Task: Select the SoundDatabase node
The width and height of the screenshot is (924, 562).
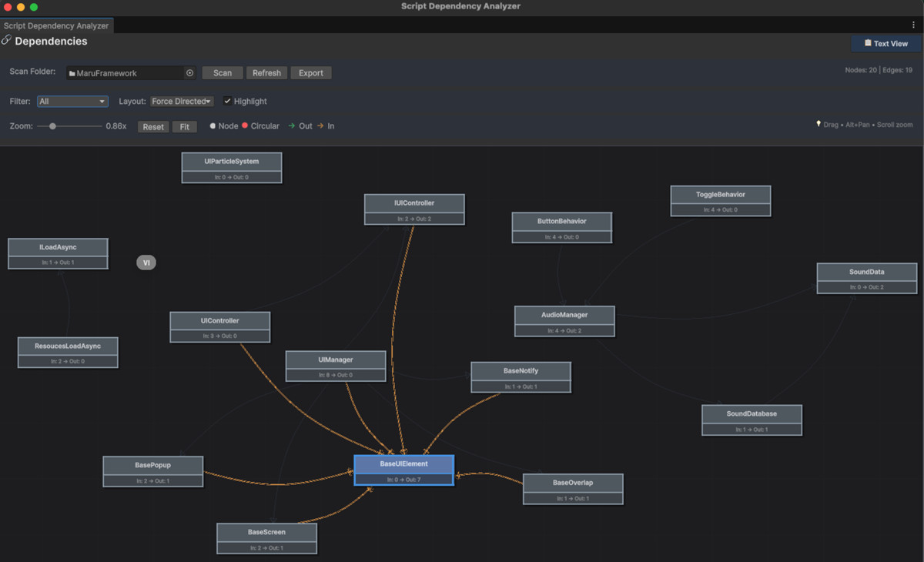Action: 752,420
